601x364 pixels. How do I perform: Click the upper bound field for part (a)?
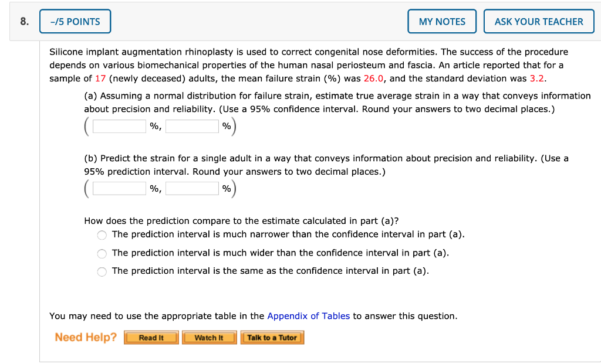point(192,125)
